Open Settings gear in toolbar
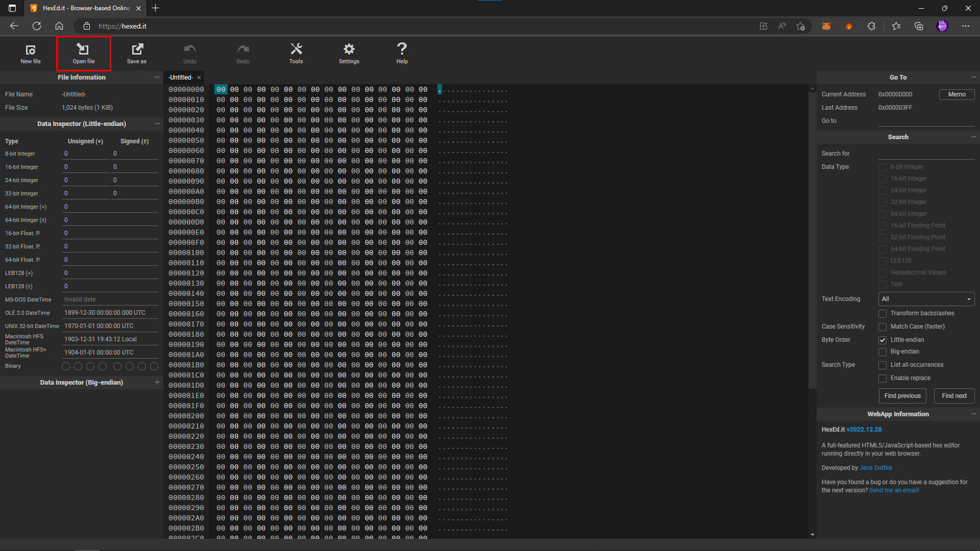The height and width of the screenshot is (551, 980). [x=349, y=53]
